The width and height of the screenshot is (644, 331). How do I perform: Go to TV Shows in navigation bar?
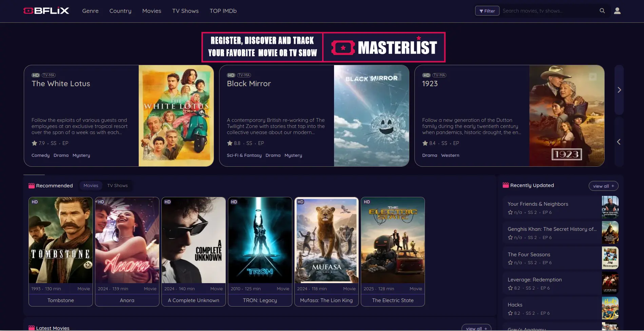click(x=185, y=11)
